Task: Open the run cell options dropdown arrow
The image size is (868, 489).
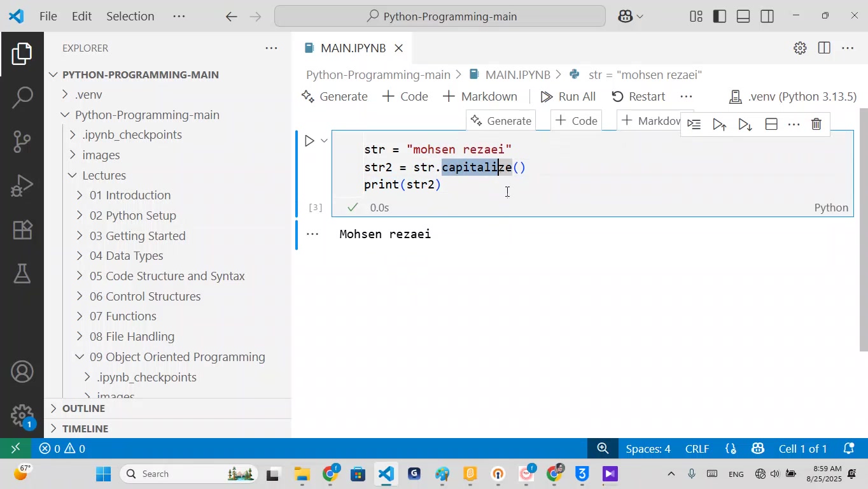Action: pos(324,141)
